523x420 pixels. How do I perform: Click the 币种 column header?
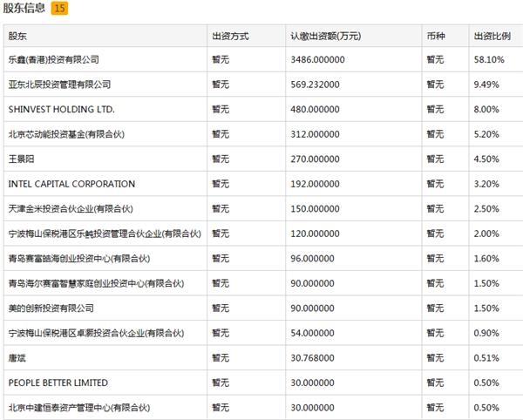[436, 36]
